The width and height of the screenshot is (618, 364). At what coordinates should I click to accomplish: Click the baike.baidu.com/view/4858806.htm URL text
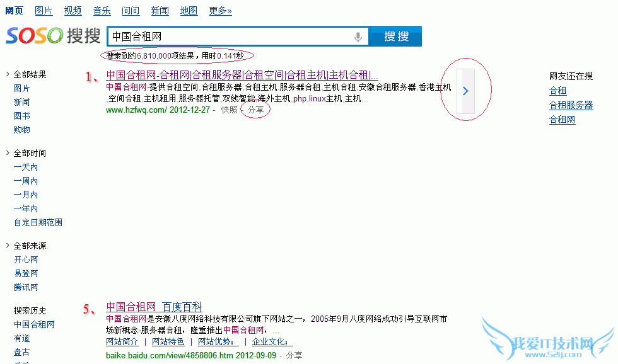click(170, 355)
